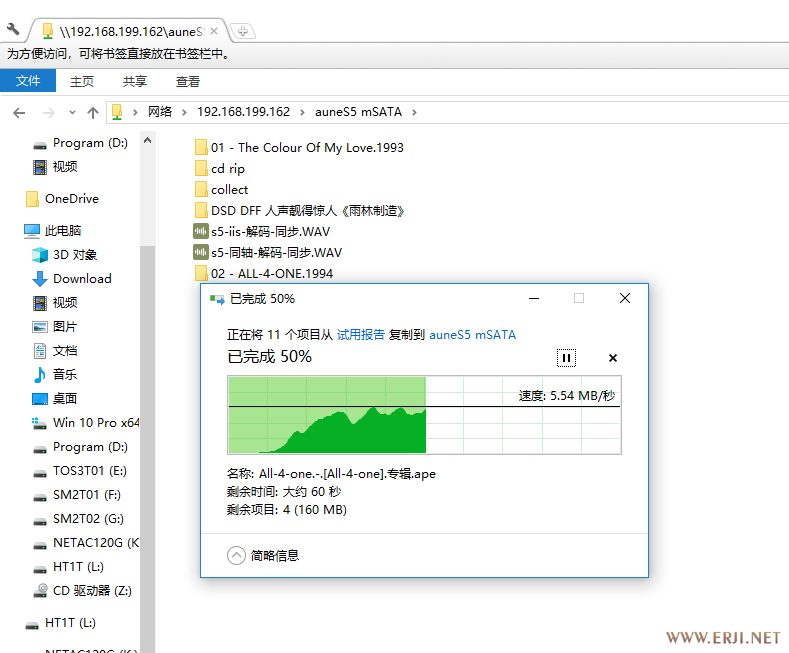Open 桌面 folder in sidebar

55,398
